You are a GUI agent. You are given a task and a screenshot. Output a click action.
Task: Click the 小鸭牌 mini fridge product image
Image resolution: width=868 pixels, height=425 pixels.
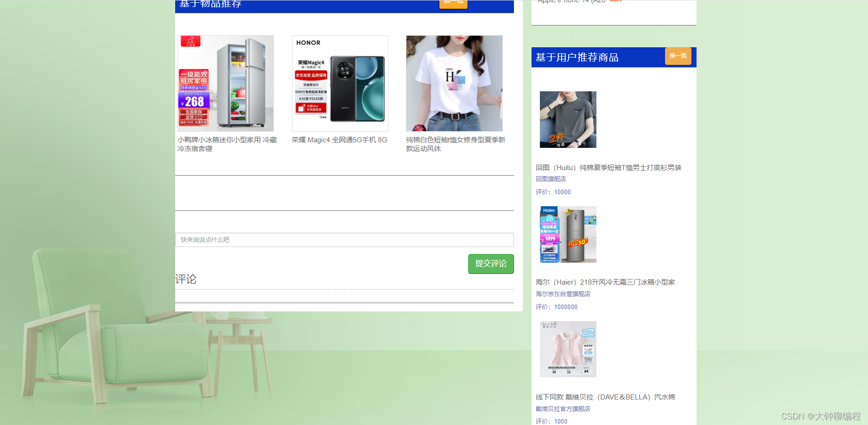pyautogui.click(x=225, y=83)
